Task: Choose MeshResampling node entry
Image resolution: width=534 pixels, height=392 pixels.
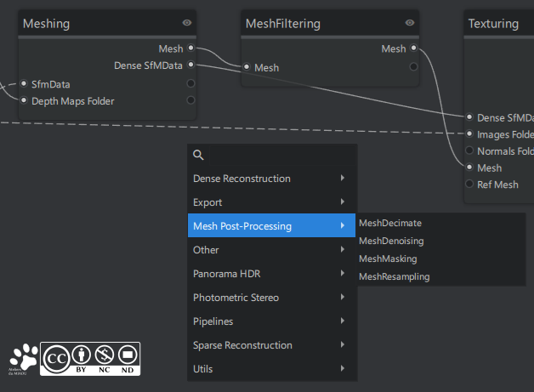Action: click(394, 276)
